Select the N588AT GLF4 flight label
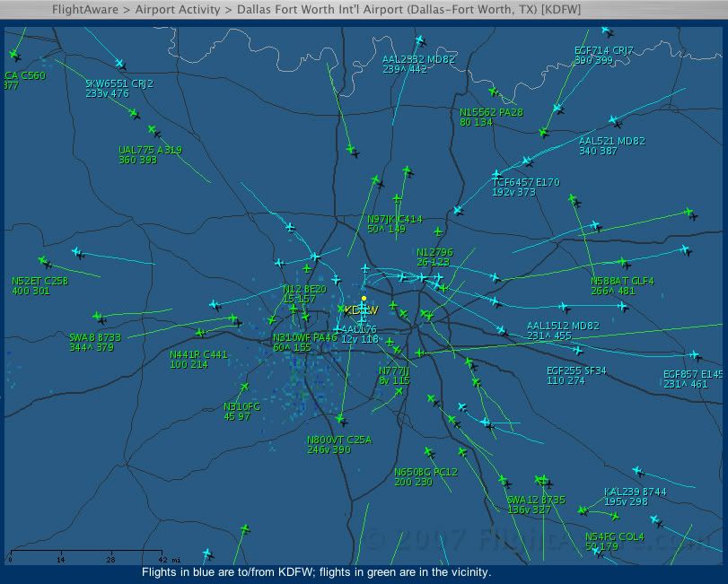This screenshot has height=584, width=728. [x=622, y=286]
